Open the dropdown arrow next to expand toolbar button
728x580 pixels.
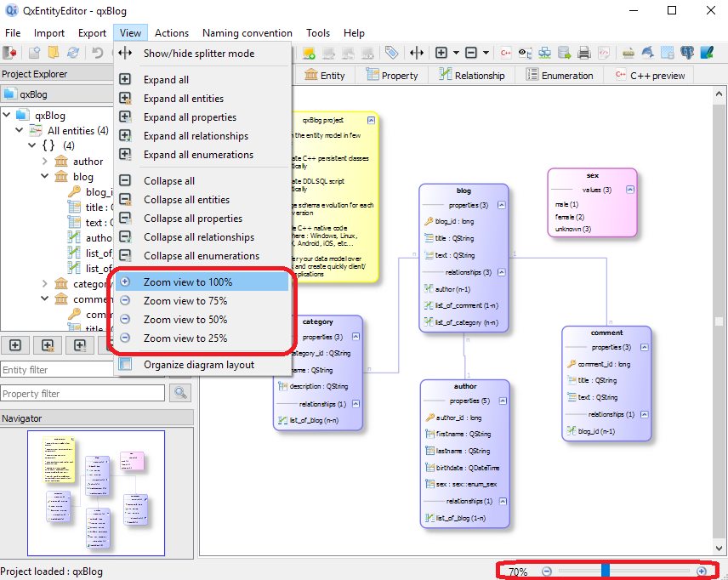click(456, 53)
